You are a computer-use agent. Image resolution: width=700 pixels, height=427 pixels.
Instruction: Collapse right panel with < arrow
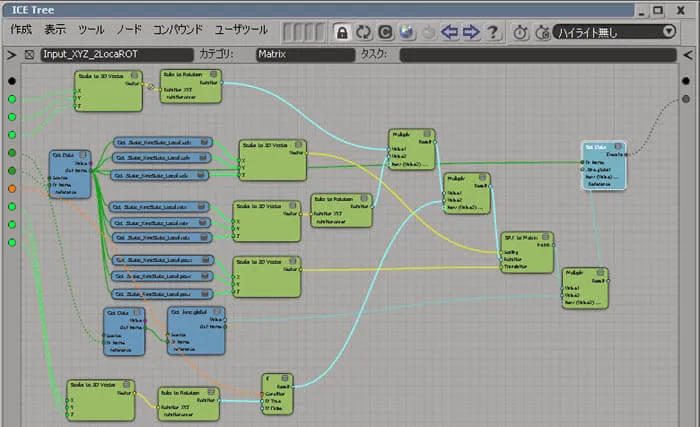(688, 55)
